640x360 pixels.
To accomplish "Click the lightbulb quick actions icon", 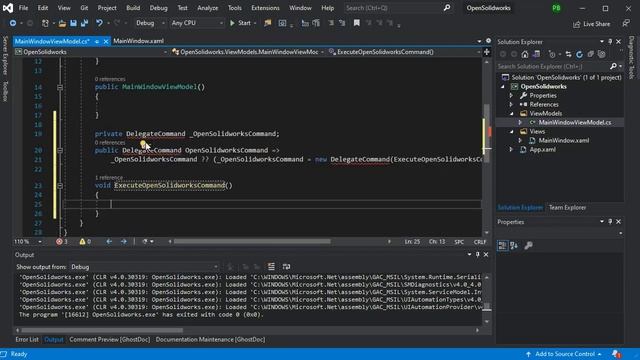I will pyautogui.click(x=143, y=144).
